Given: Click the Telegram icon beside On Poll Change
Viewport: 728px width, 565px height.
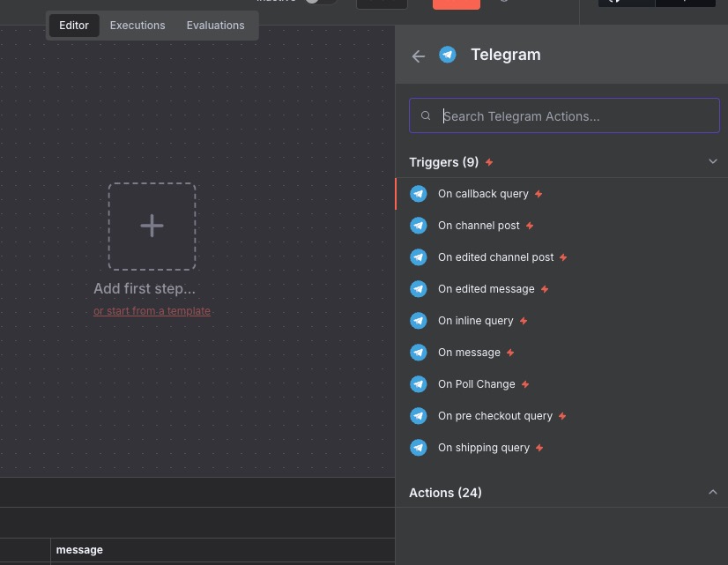Looking at the screenshot, I should [x=419, y=384].
